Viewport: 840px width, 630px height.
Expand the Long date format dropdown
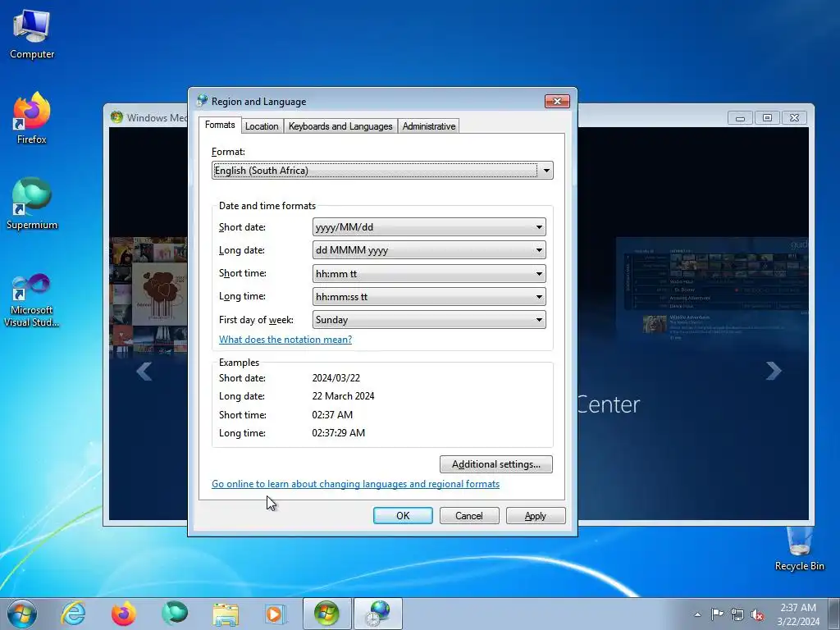click(x=429, y=250)
